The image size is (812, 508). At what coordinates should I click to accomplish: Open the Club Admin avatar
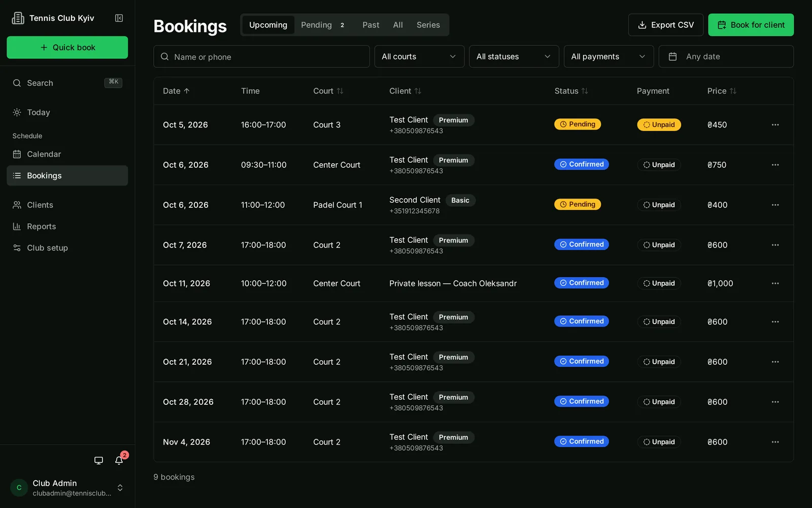click(x=19, y=488)
